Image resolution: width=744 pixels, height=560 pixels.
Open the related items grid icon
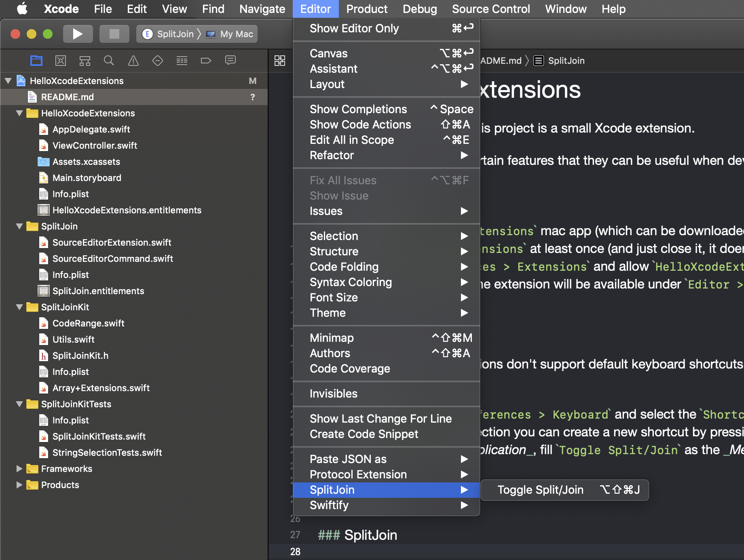[280, 61]
